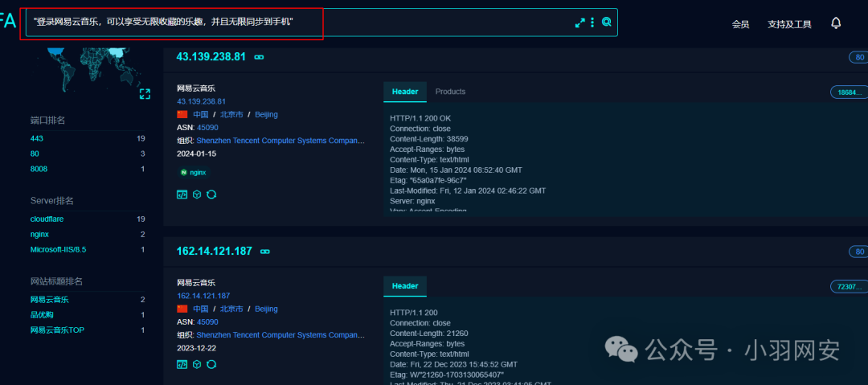Click the 18684... badge
This screenshot has height=385, width=868.
(850, 92)
